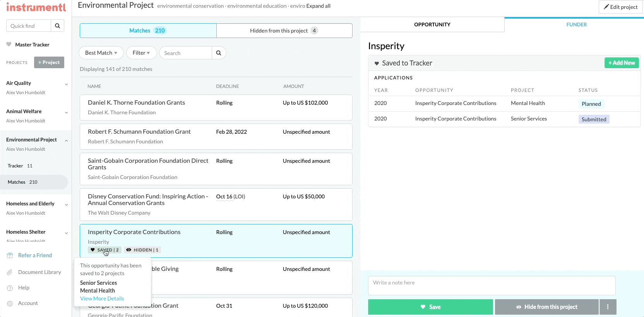Open Document Library
This screenshot has height=317, width=644.
(x=39, y=272)
